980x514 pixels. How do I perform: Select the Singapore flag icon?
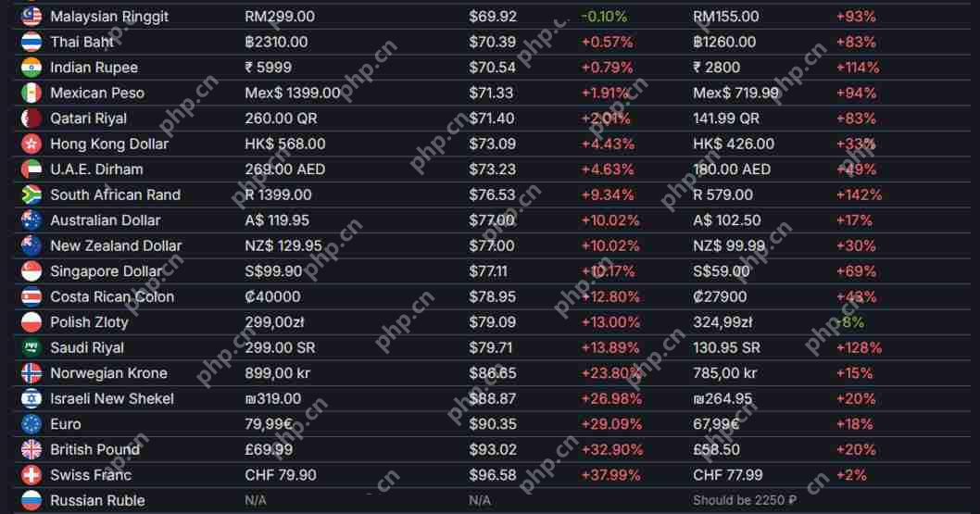(x=31, y=271)
